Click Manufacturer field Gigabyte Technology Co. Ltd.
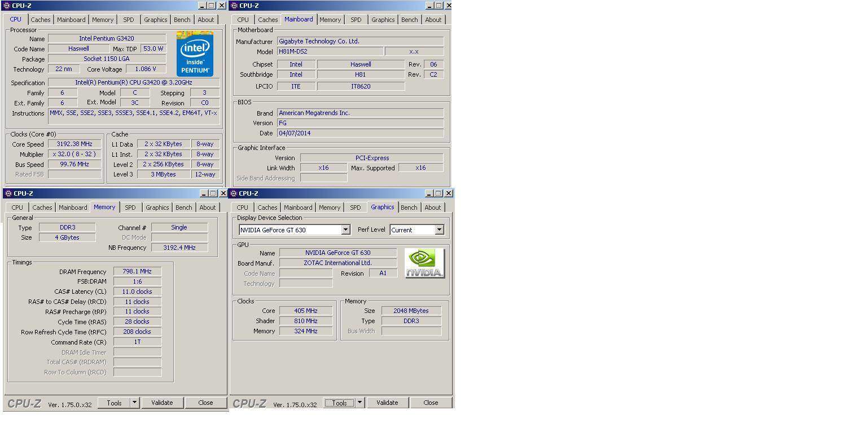The image size is (868, 428). [360, 41]
